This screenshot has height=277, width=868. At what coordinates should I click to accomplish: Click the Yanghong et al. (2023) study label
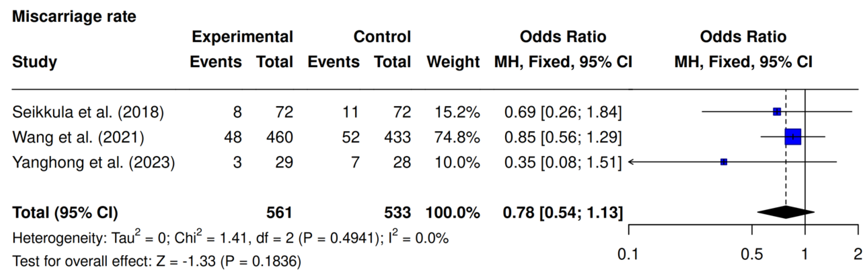click(x=93, y=163)
